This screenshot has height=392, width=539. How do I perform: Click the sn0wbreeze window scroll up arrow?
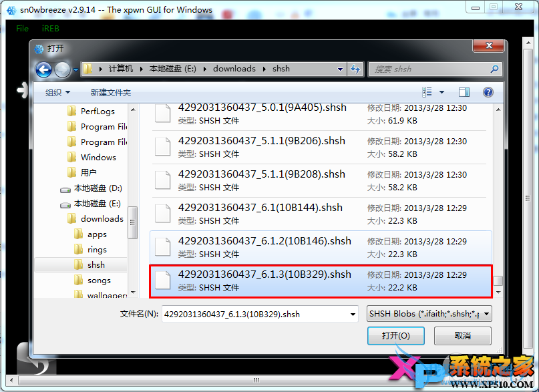coord(528,43)
